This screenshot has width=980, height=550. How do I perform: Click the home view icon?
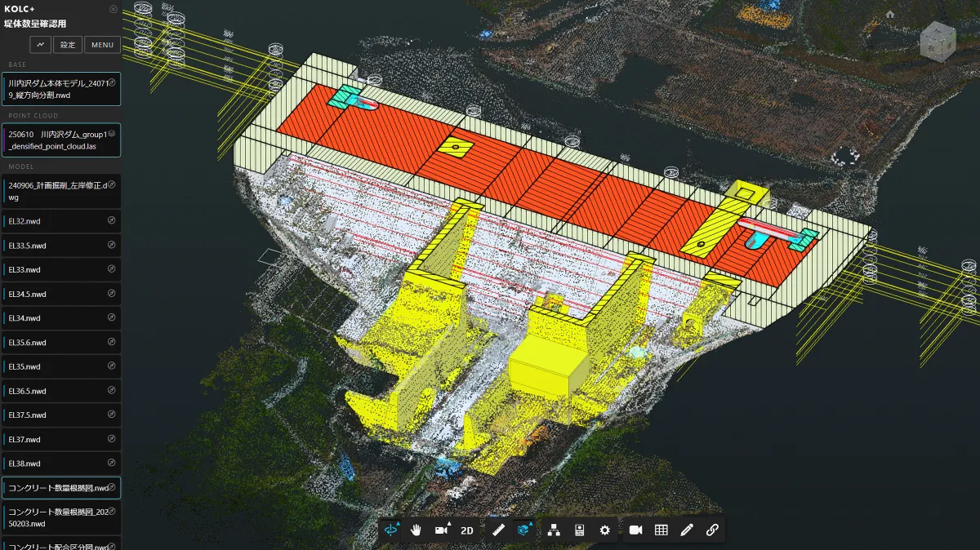(x=890, y=13)
